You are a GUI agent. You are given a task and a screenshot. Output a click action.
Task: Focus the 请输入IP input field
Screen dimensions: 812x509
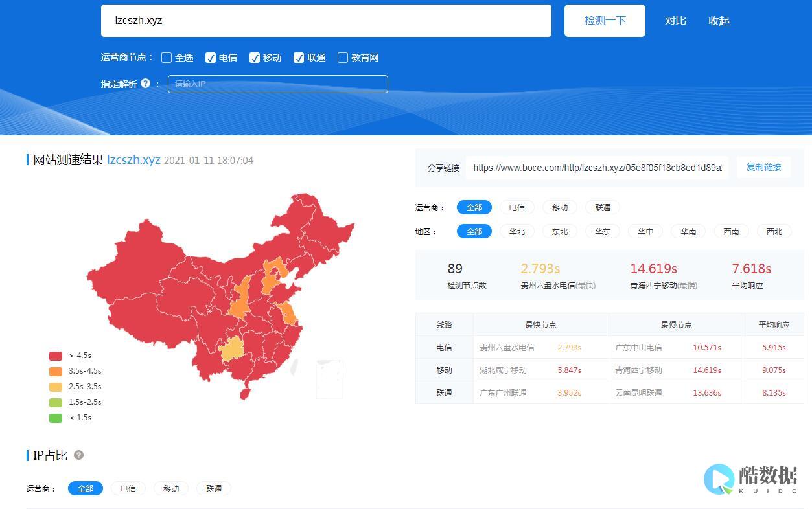pyautogui.click(x=277, y=84)
